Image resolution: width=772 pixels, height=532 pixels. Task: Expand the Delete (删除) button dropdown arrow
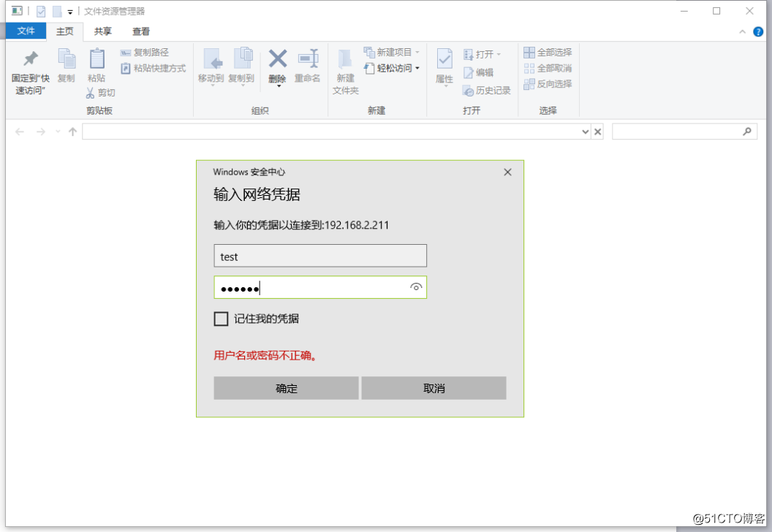tap(279, 86)
